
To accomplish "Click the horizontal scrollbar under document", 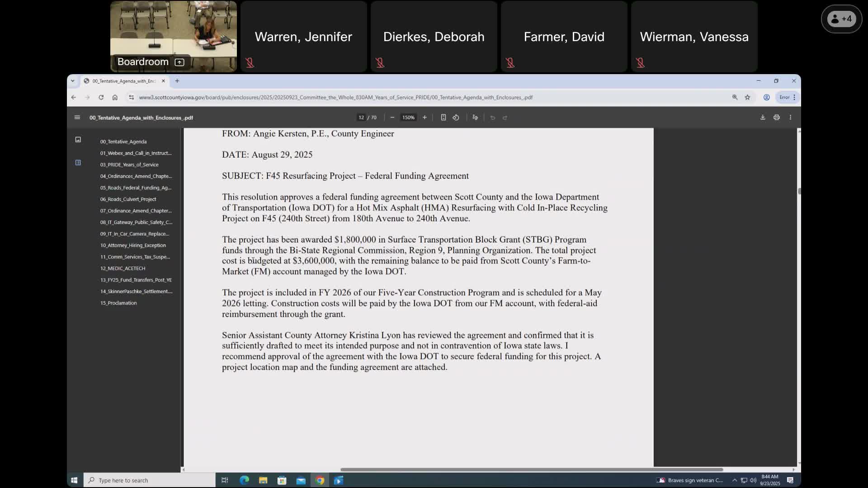I will click(x=532, y=469).
